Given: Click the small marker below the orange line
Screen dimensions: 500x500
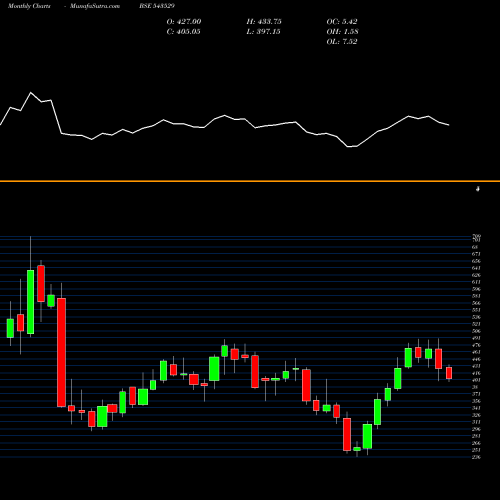Looking at the screenshot, I should click(x=478, y=189).
